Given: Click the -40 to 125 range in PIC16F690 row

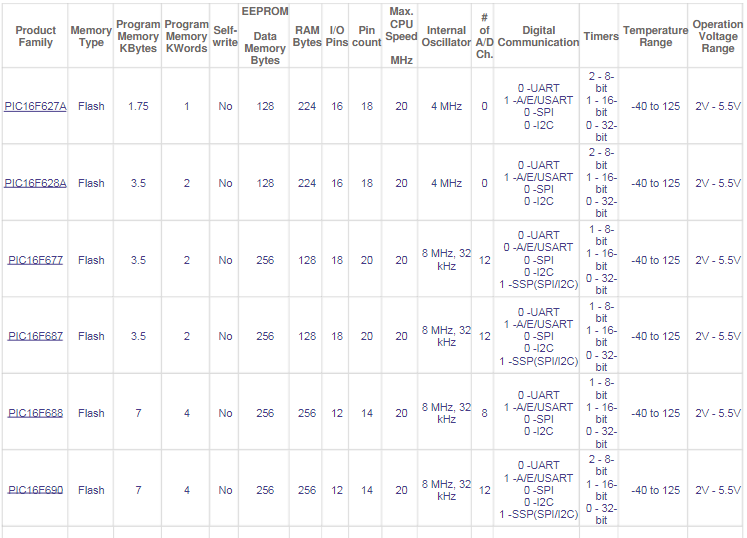Looking at the screenshot, I should (656, 490).
